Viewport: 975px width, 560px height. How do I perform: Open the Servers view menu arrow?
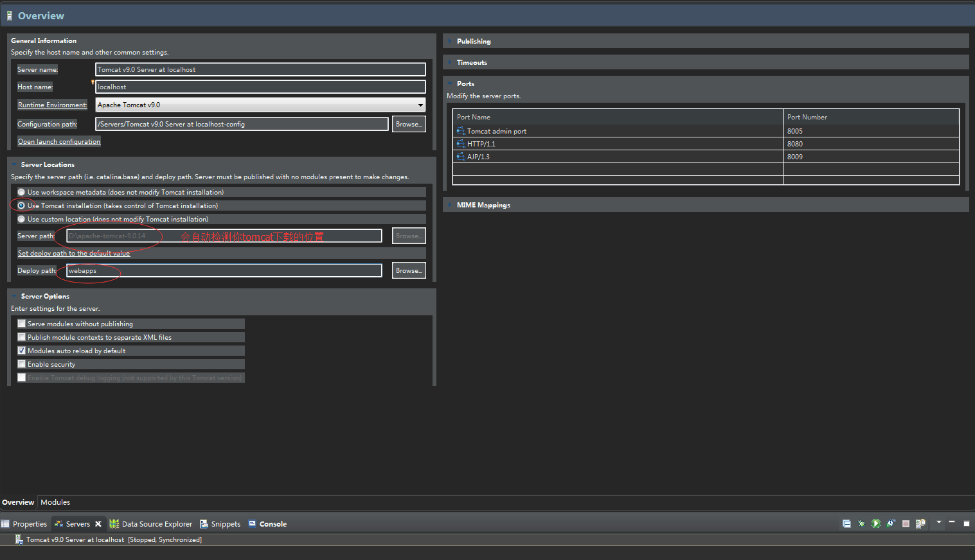[939, 522]
